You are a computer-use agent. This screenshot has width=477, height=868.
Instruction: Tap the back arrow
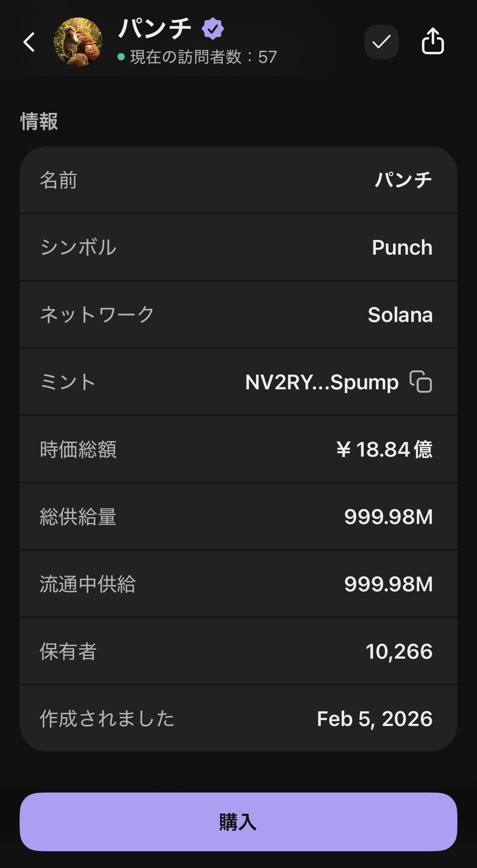pos(29,42)
